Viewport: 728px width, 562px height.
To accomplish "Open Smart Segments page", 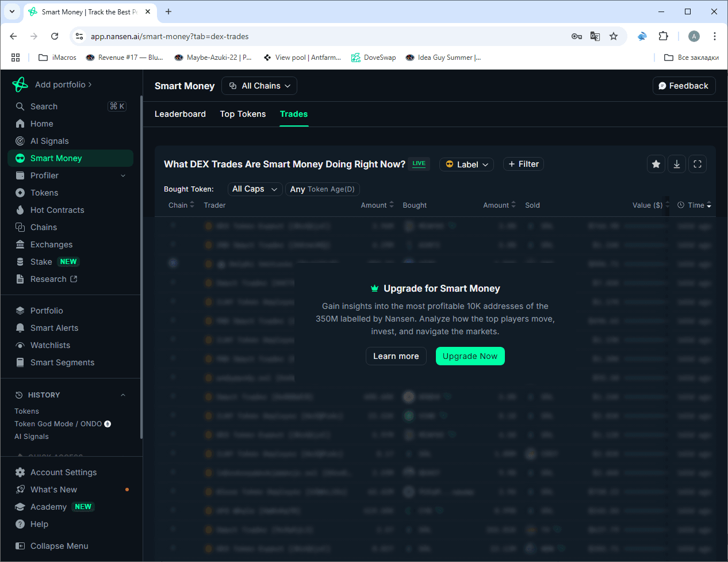I will [x=70, y=362].
